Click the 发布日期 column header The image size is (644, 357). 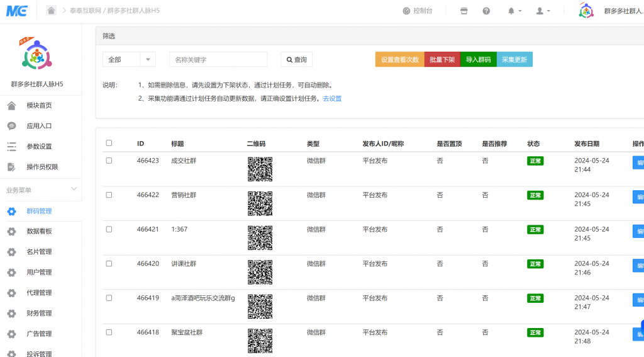click(587, 144)
